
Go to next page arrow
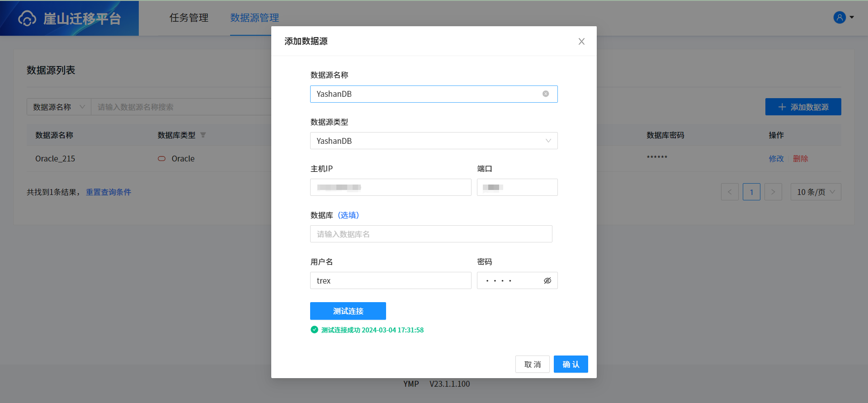773,192
